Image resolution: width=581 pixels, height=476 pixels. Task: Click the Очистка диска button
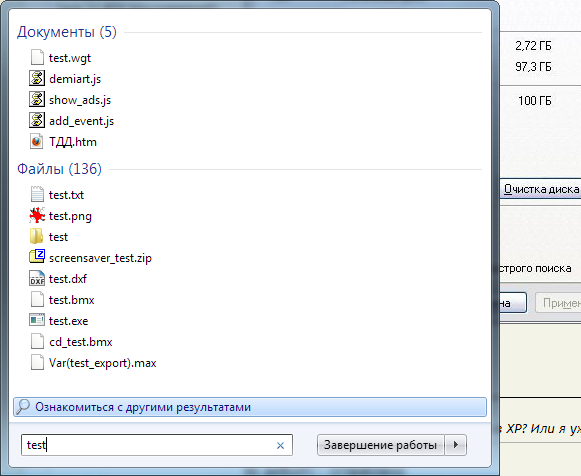pyautogui.click(x=541, y=189)
